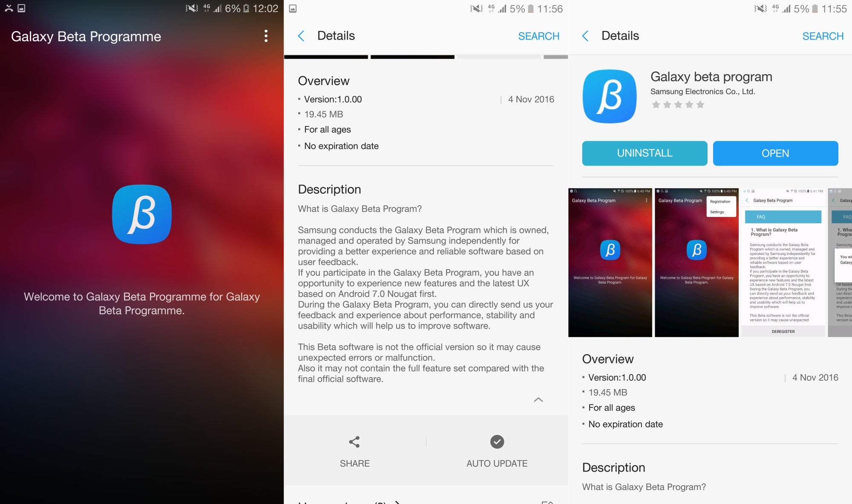Select the SEARCH option on right Details screen
This screenshot has width=852, height=504.
tap(823, 35)
